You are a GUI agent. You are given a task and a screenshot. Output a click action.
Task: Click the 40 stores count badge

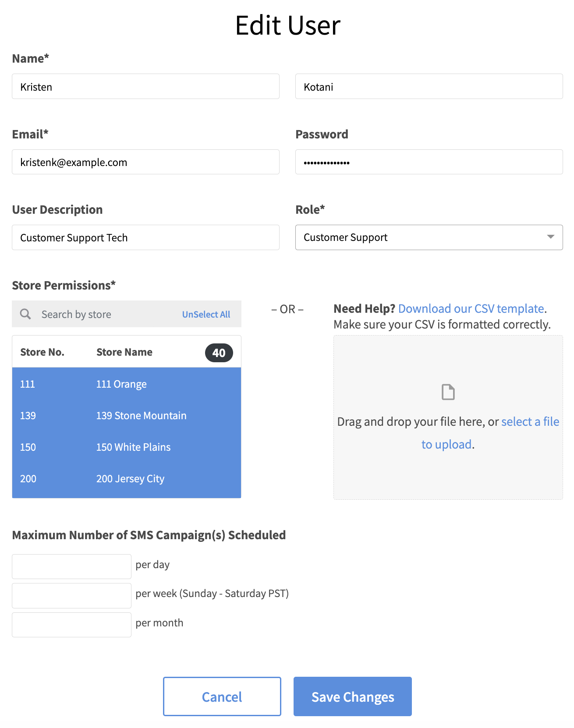(x=219, y=353)
